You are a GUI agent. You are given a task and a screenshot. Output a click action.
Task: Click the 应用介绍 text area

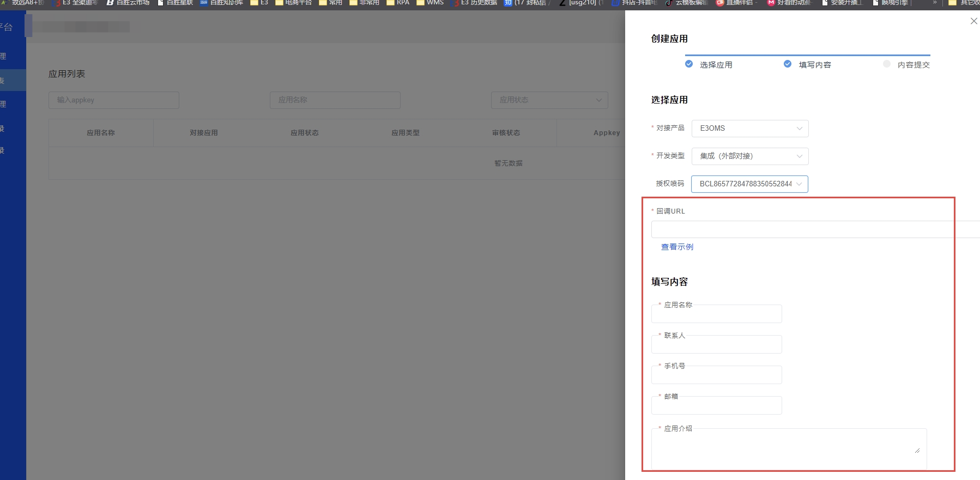(789, 448)
